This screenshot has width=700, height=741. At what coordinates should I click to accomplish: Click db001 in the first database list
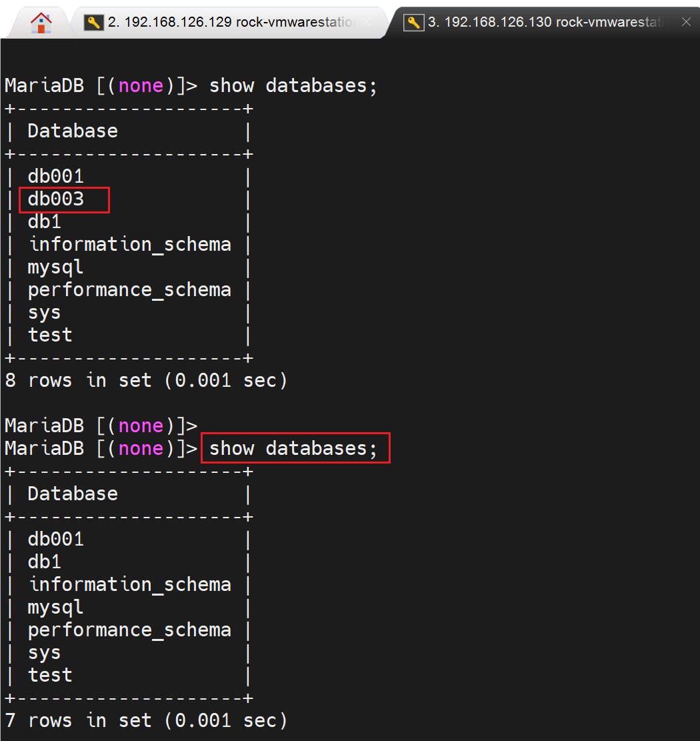point(56,177)
